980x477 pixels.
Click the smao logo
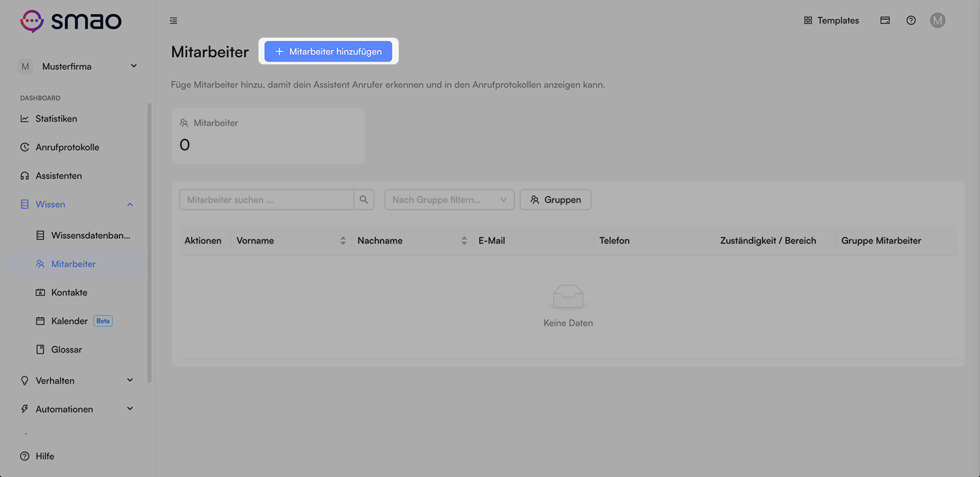coord(71,21)
